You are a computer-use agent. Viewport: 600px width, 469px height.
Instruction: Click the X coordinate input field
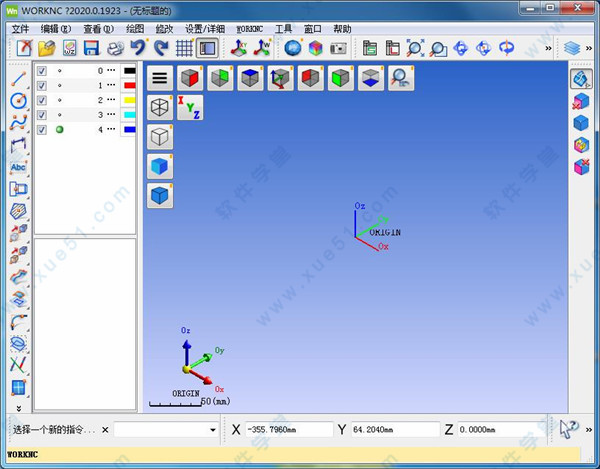[x=289, y=430]
